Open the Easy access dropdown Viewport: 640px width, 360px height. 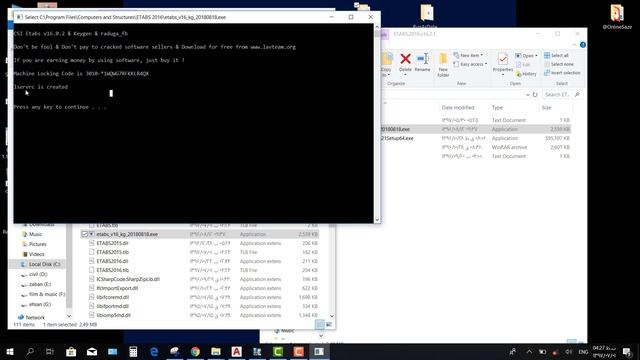tap(471, 64)
